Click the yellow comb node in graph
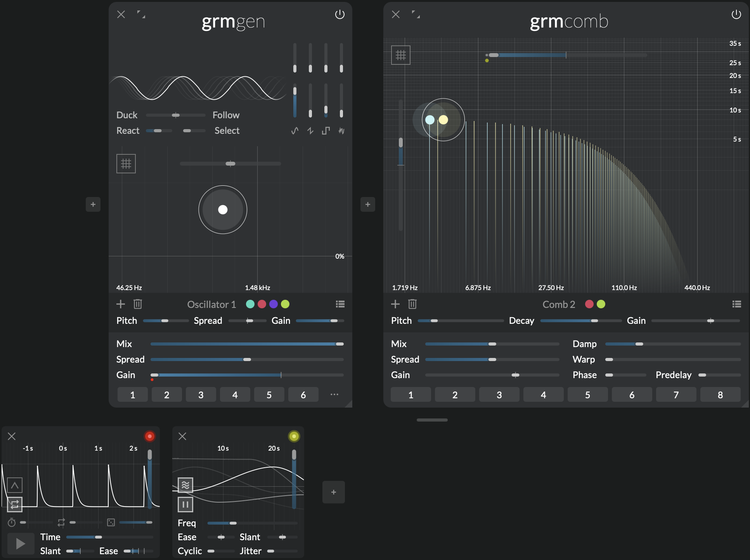 [x=443, y=120]
